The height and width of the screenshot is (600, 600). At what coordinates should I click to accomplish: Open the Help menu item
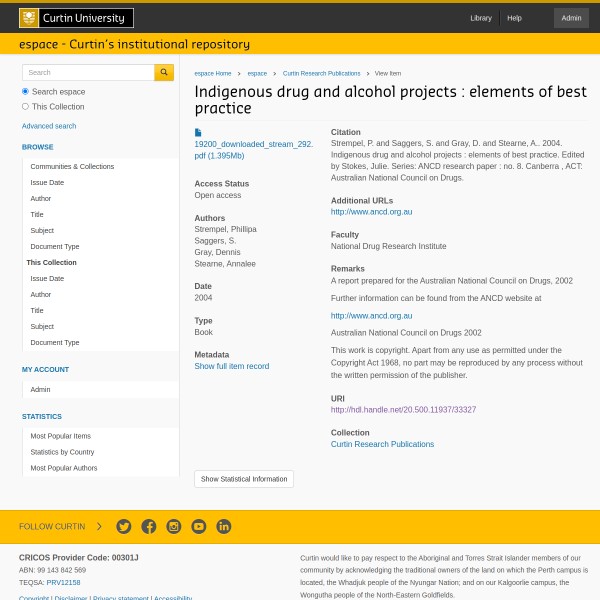tap(514, 18)
